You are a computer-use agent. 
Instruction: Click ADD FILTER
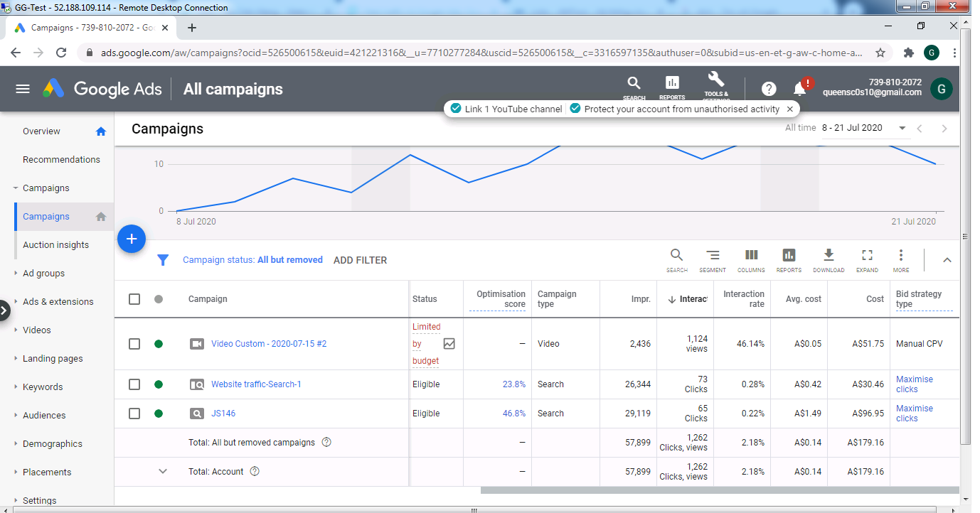click(361, 260)
